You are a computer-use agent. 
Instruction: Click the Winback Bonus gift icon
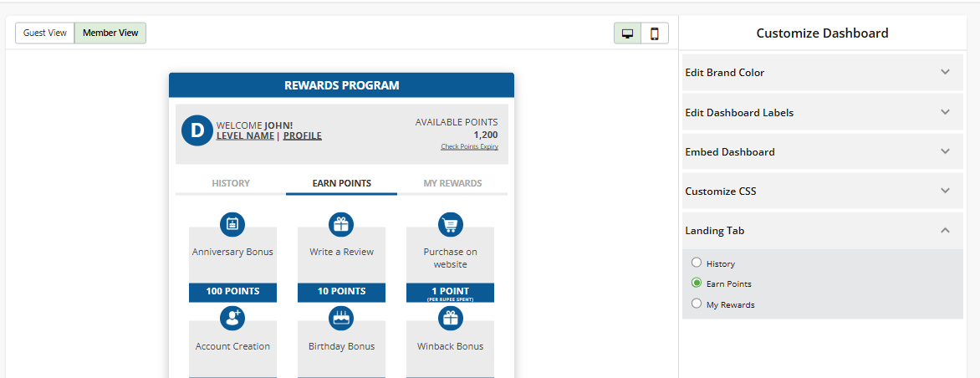click(450, 319)
